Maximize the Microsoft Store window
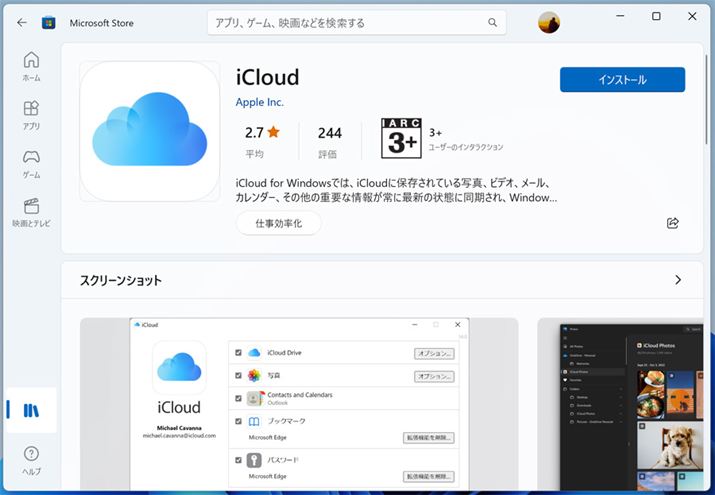The image size is (715, 495). [x=656, y=16]
